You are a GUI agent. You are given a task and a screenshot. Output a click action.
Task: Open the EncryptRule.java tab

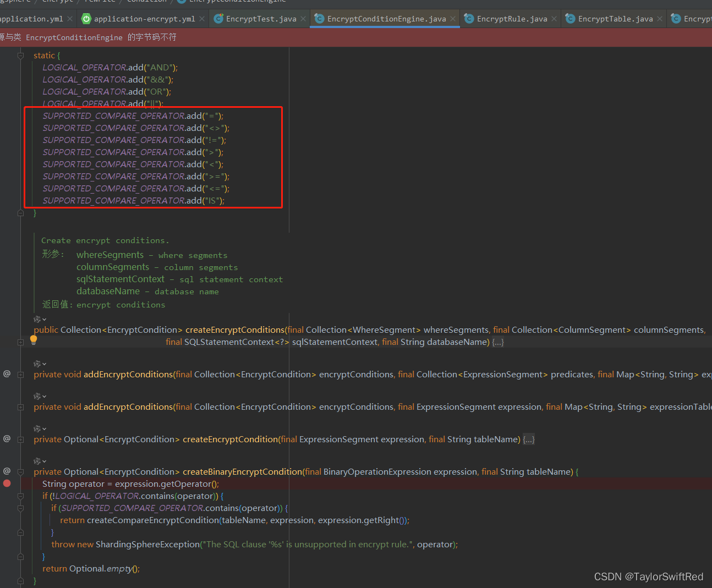512,19
